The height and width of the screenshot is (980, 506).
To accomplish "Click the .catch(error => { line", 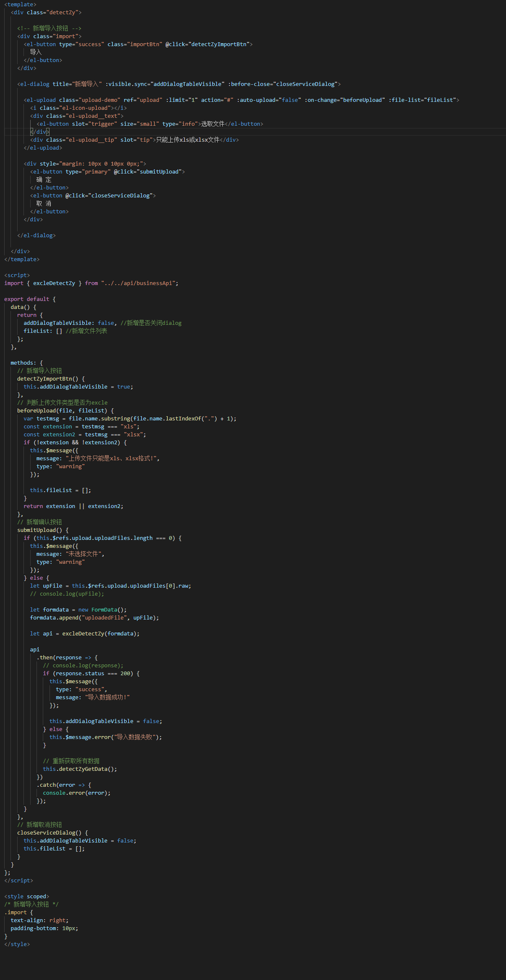I will [x=64, y=785].
